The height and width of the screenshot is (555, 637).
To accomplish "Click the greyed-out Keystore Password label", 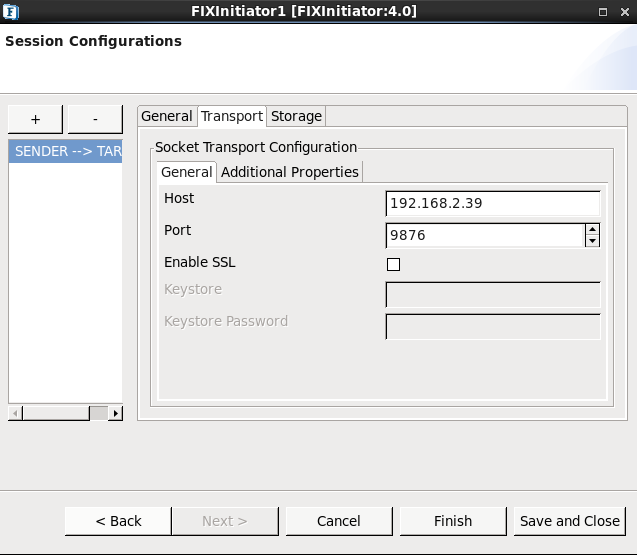I will pos(226,321).
